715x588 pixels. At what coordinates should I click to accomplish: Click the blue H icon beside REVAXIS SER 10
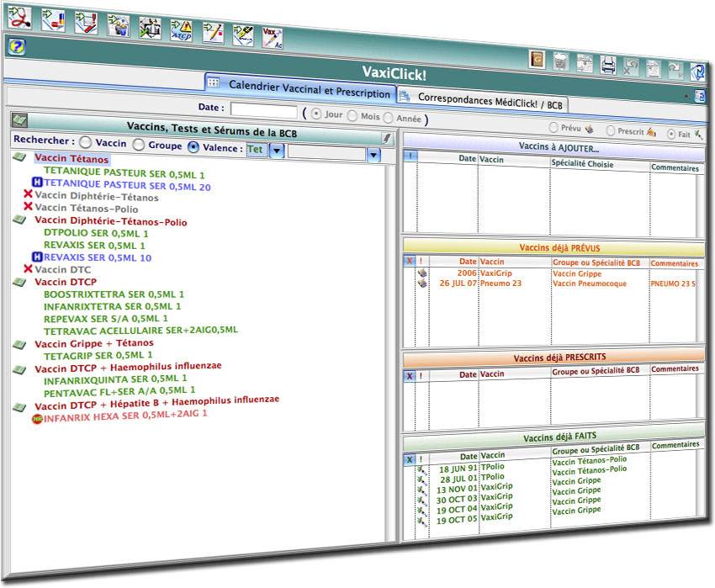tap(37, 257)
